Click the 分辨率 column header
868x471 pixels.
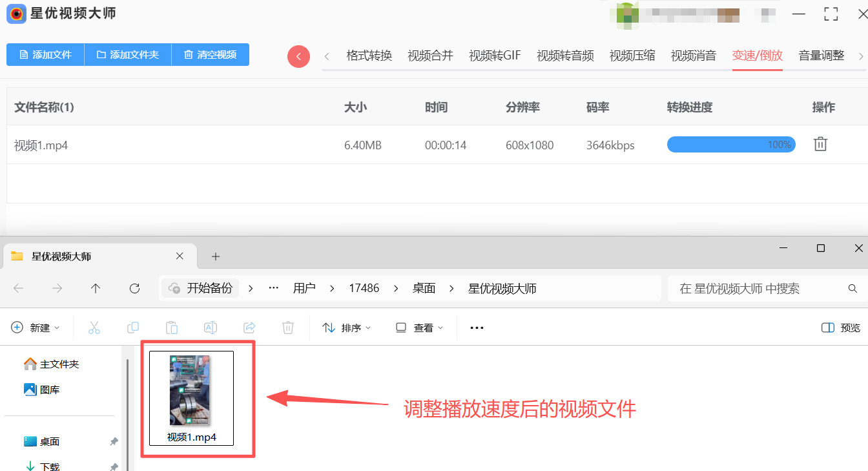click(522, 107)
